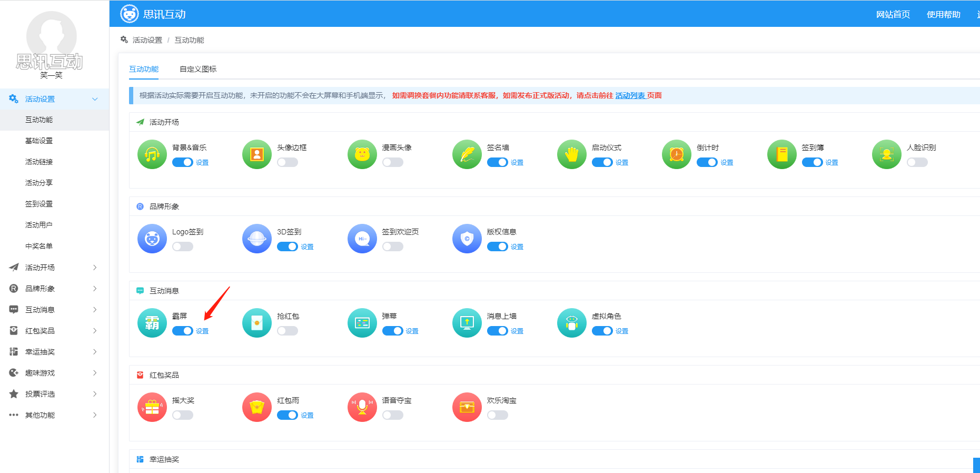The height and width of the screenshot is (473, 980).
Task: Click the user avatar profile picture
Action: pyautogui.click(x=51, y=36)
